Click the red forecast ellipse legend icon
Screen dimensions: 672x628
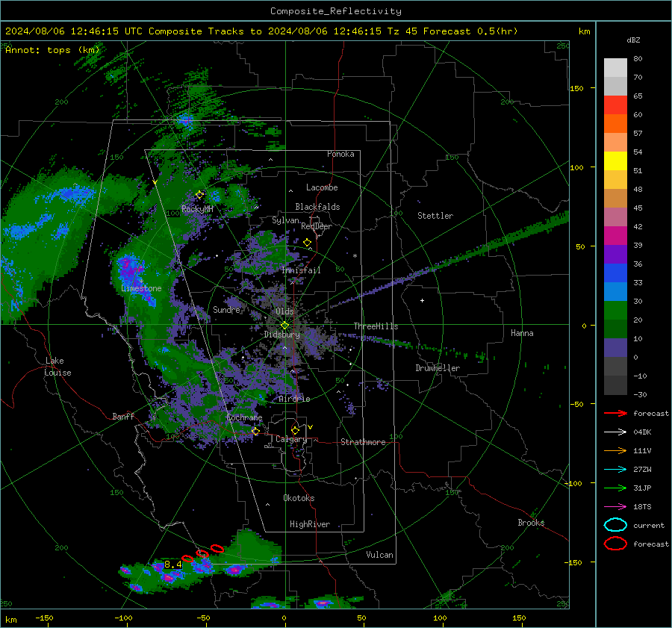[615, 544]
